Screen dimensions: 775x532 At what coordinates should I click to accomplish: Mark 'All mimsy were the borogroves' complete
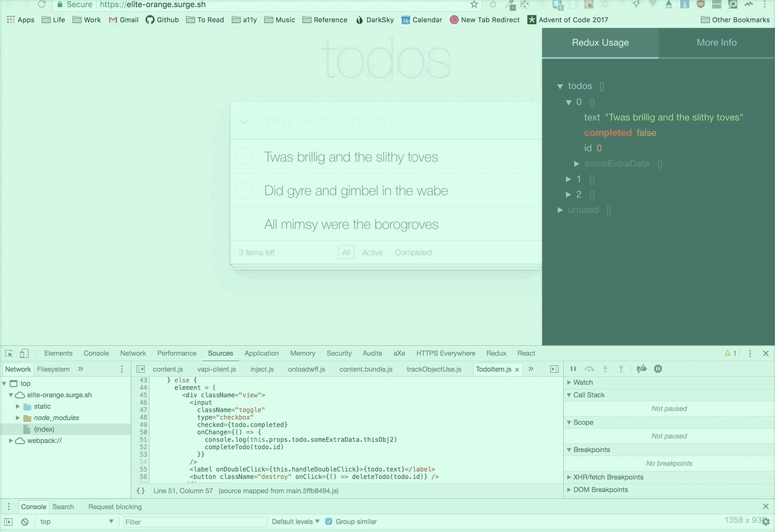pyautogui.click(x=244, y=224)
